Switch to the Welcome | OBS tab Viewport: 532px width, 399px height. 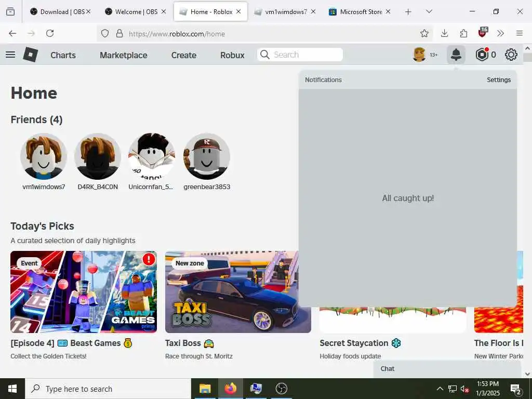point(135,12)
